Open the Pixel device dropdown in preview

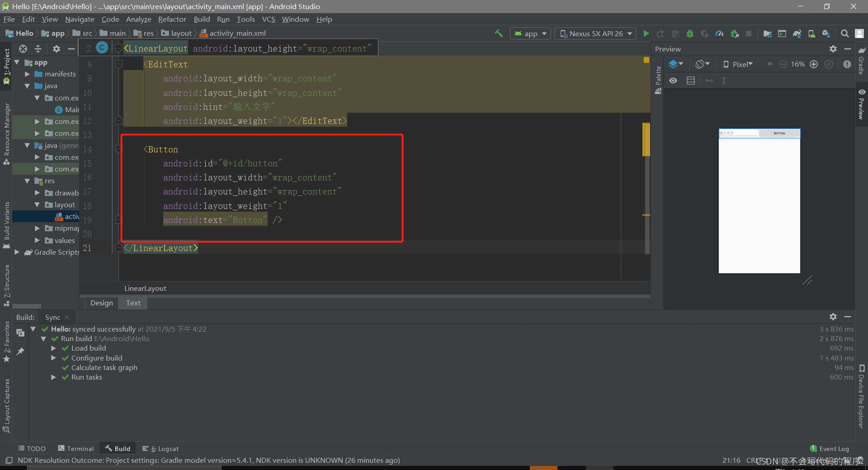738,64
